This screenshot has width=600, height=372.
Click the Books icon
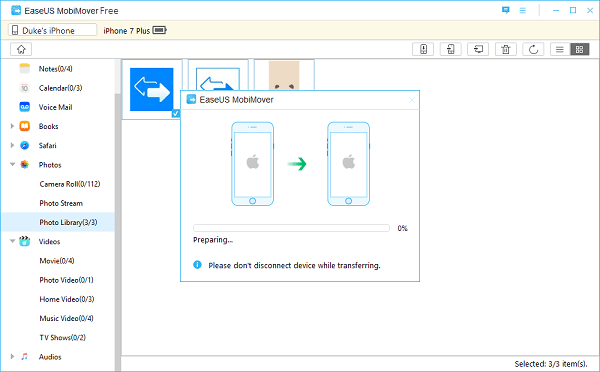(24, 126)
